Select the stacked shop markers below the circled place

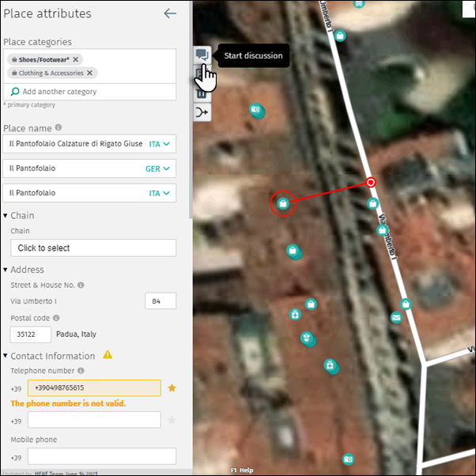(x=293, y=251)
